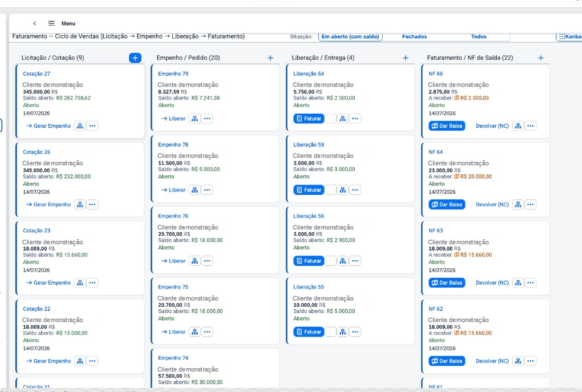Open the Empenho 78 card title
582x392 pixels.
click(173, 145)
